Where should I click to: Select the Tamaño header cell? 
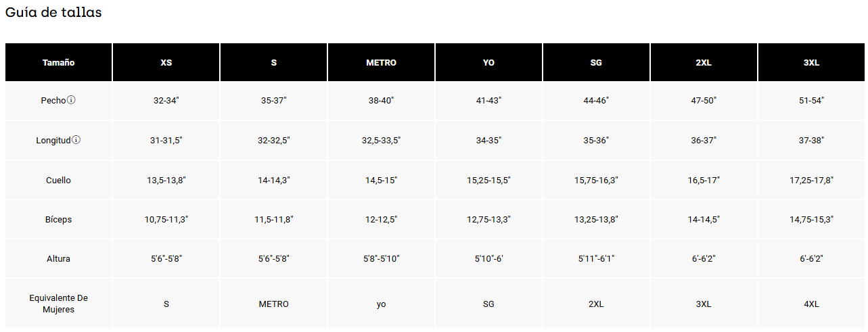58,62
